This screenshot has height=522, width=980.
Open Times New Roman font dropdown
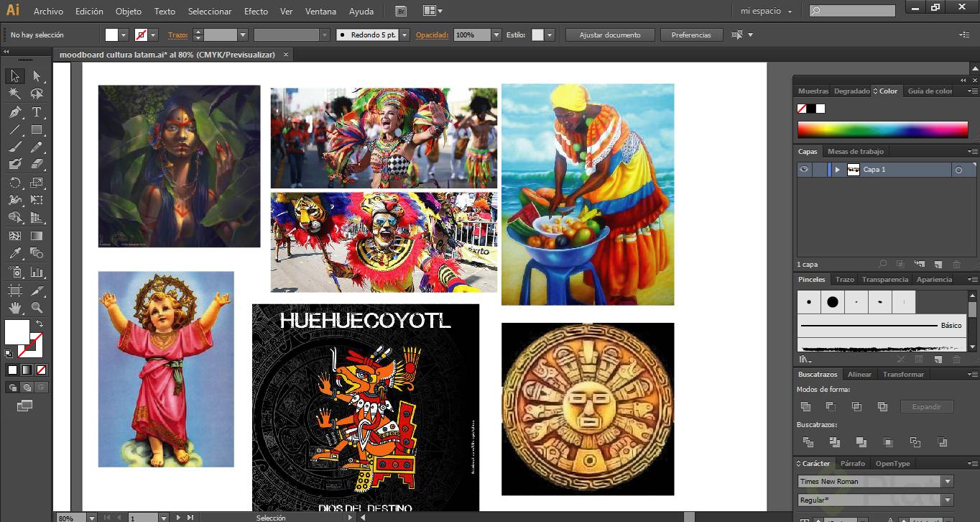coord(948,482)
